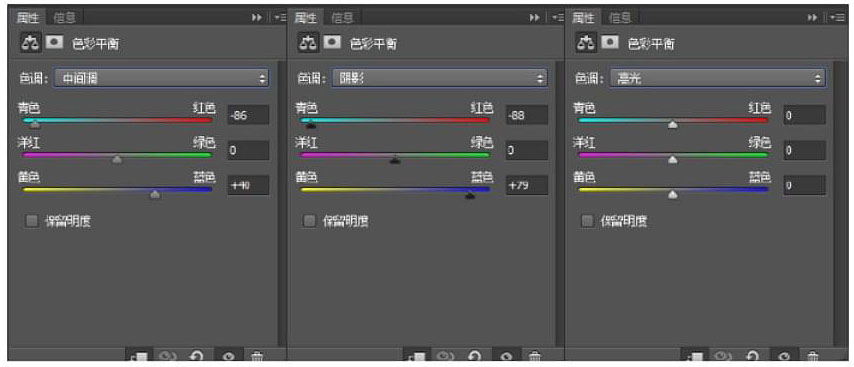Image resolution: width=854 pixels, height=367 pixels.
Task: Click the magenta-green value field in the 阴影 panel
Action: tap(527, 150)
